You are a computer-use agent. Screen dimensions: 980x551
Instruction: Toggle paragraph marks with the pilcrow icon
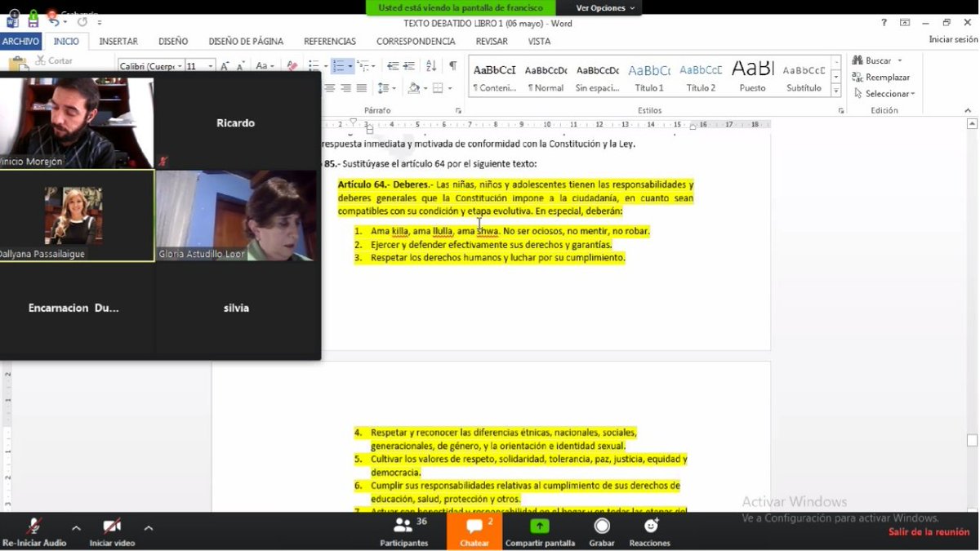[x=454, y=64]
